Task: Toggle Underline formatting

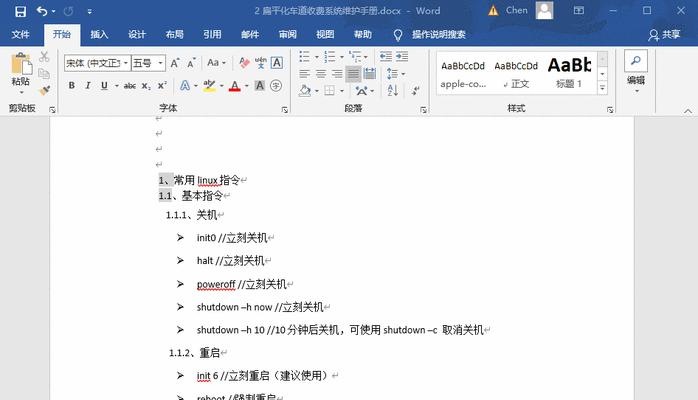Action: [x=104, y=85]
